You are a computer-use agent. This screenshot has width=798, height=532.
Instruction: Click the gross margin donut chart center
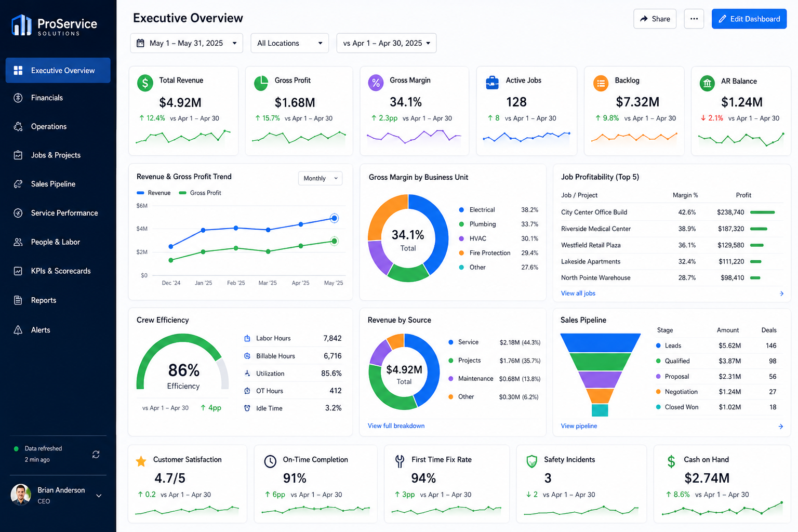408,240
